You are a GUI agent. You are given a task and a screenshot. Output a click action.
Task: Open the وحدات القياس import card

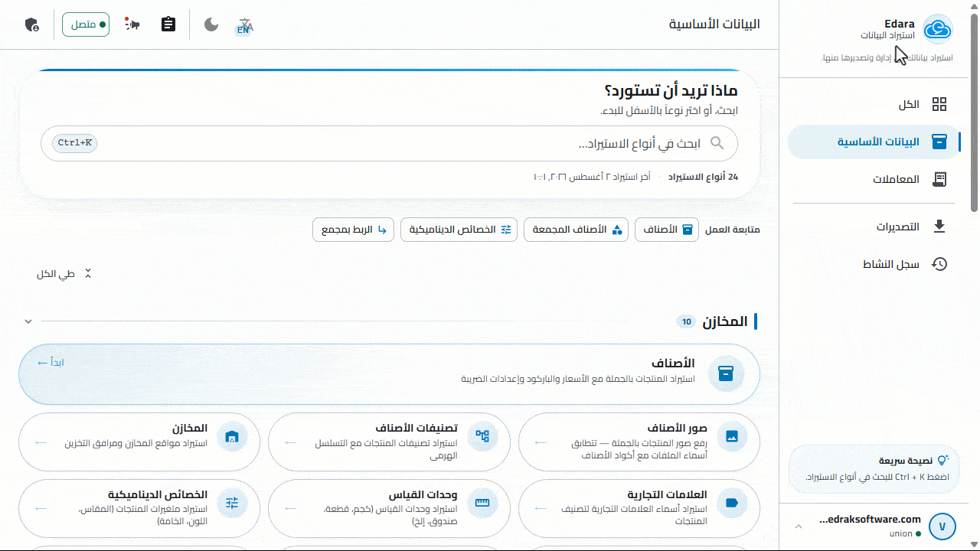pyautogui.click(x=389, y=509)
